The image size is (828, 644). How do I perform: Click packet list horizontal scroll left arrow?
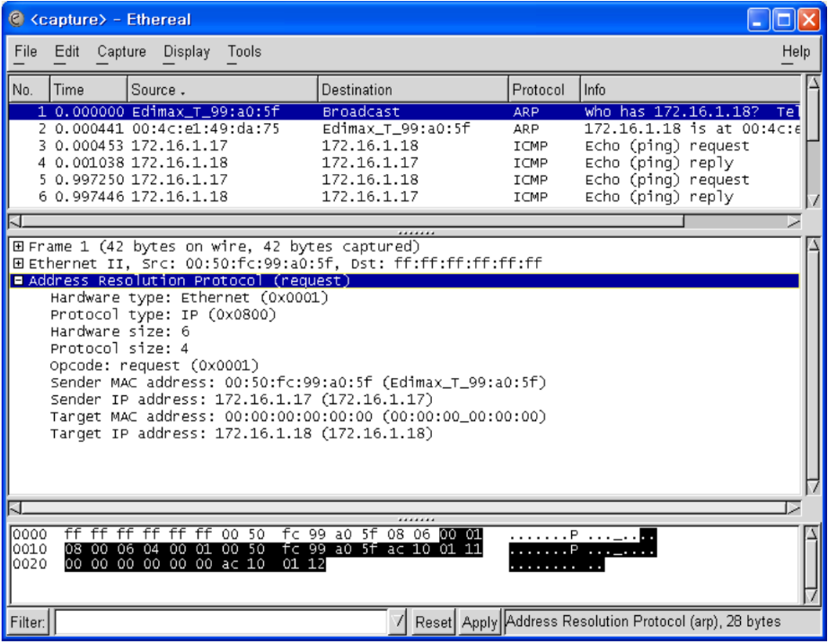coord(15,221)
